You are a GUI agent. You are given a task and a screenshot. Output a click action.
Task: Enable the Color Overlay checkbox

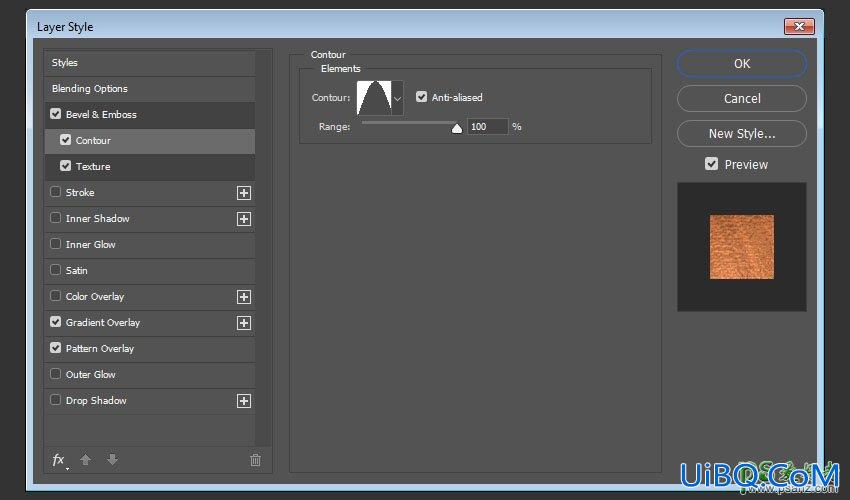pyautogui.click(x=55, y=296)
